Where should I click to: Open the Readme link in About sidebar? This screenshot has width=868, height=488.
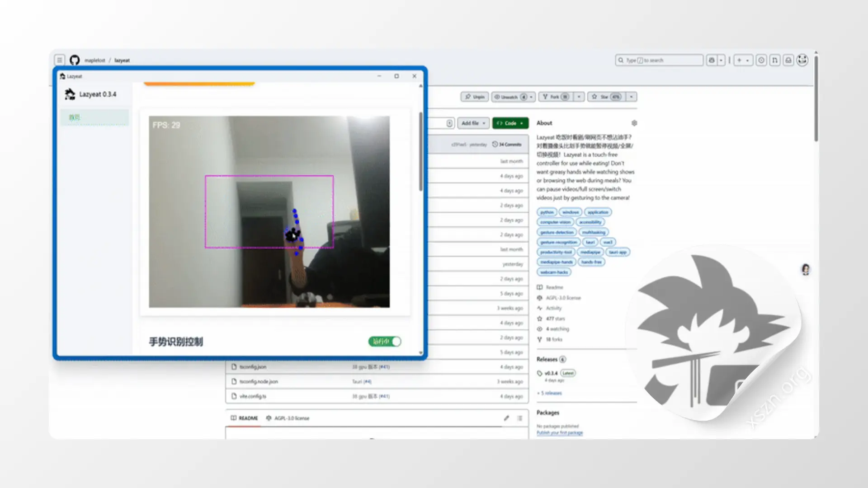pos(550,287)
